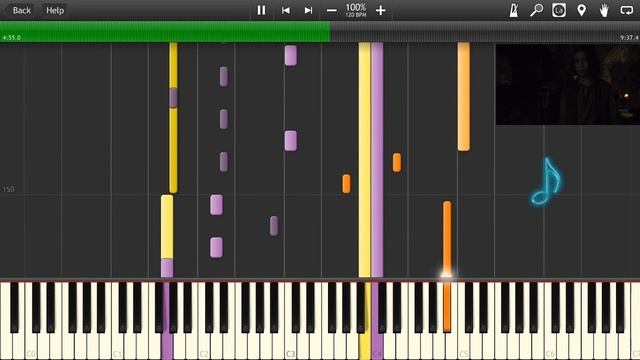The height and width of the screenshot is (360, 640).
Task: Open the hands selection icon
Action: pos(604,10)
